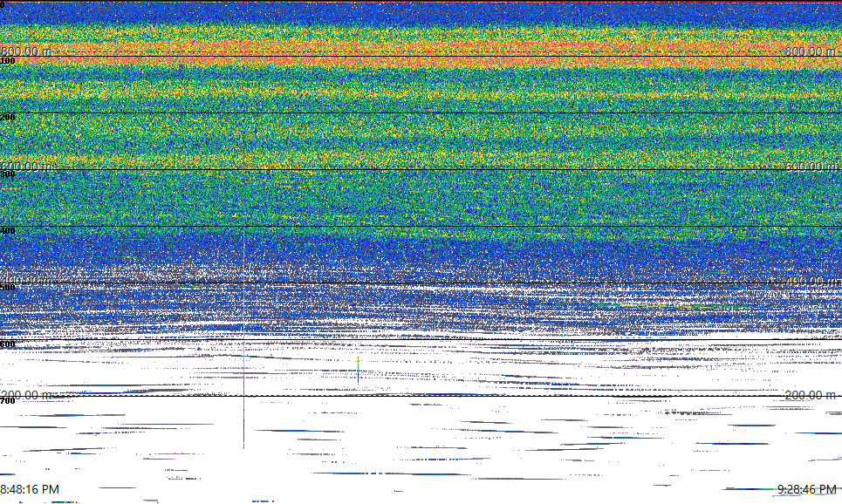
Task: Select the left-side 400.00 m altitude label
Action: [26, 280]
